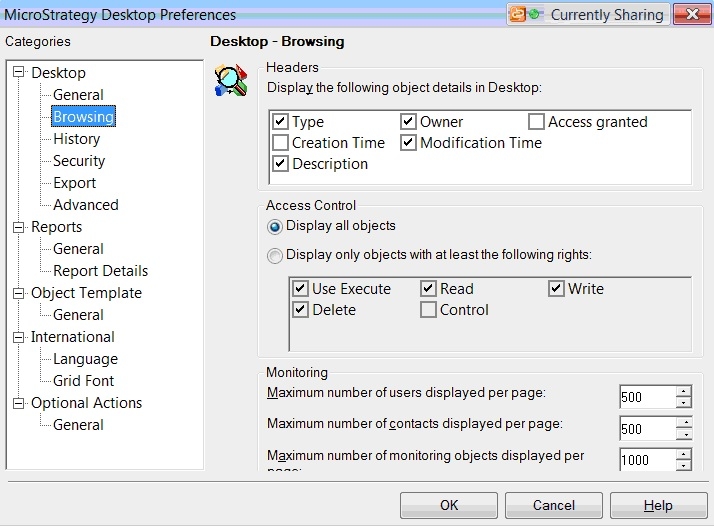Increase monitoring objects per page value
The height and width of the screenshot is (526, 714).
(683, 455)
